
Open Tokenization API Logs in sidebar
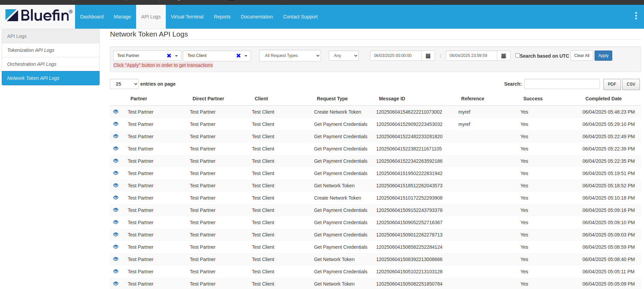coord(50,50)
